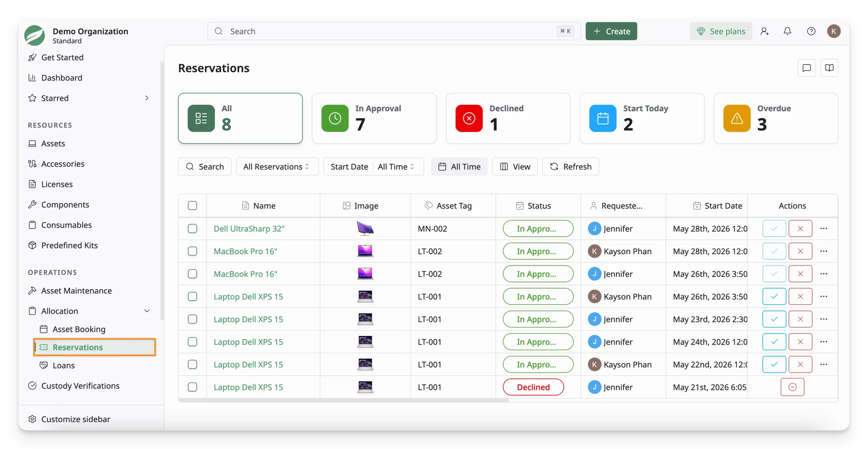Toggle the select-all checkbox in table header
The width and height of the screenshot is (868, 449).
[193, 206]
